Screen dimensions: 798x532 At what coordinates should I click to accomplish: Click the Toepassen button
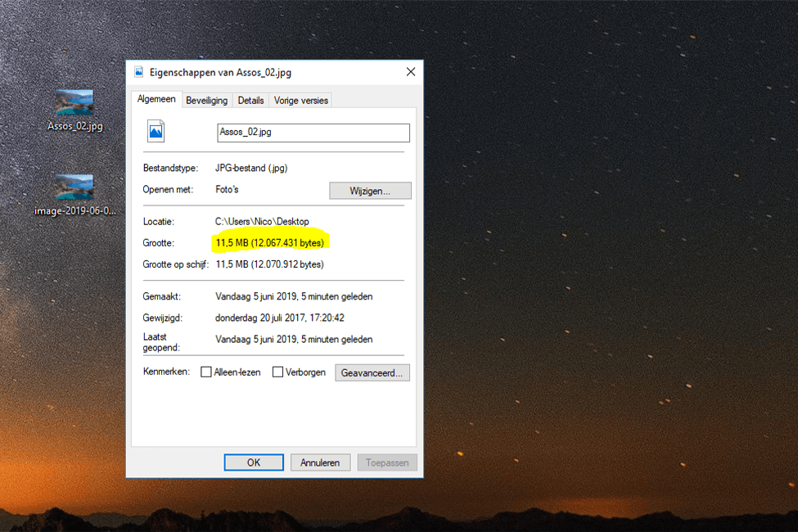(x=387, y=462)
